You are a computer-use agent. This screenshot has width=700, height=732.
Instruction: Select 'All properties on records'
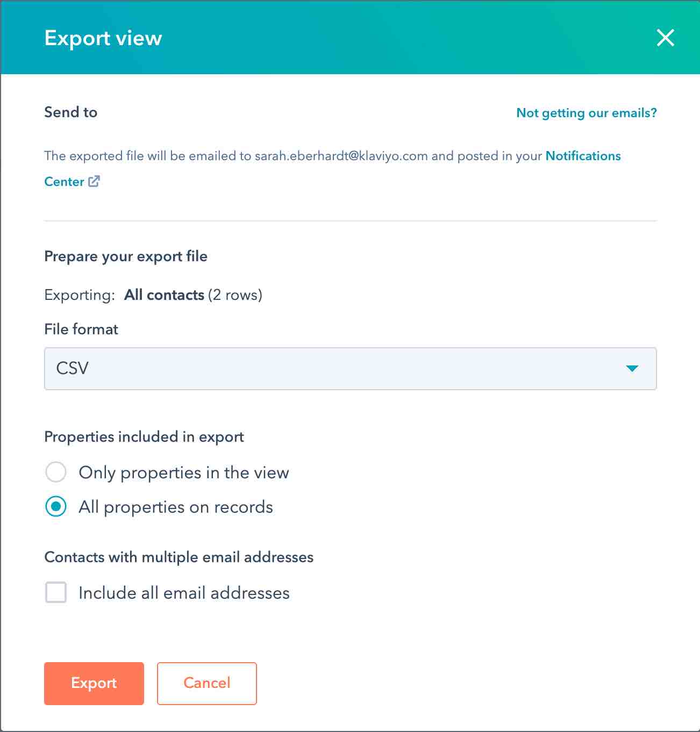[x=55, y=507]
